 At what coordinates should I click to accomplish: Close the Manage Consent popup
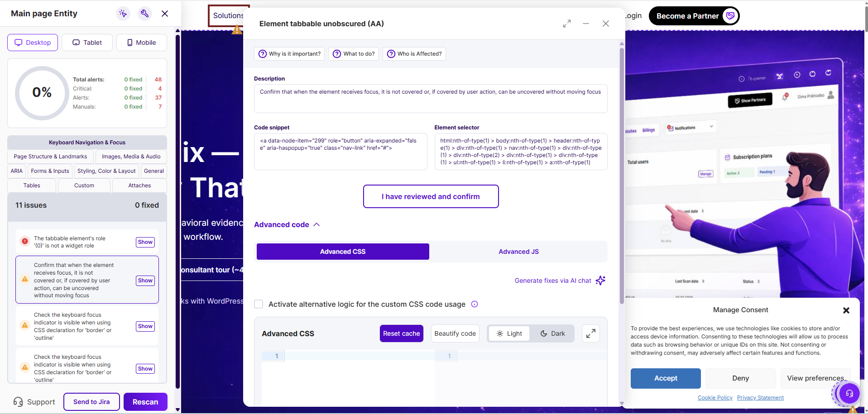point(846,310)
